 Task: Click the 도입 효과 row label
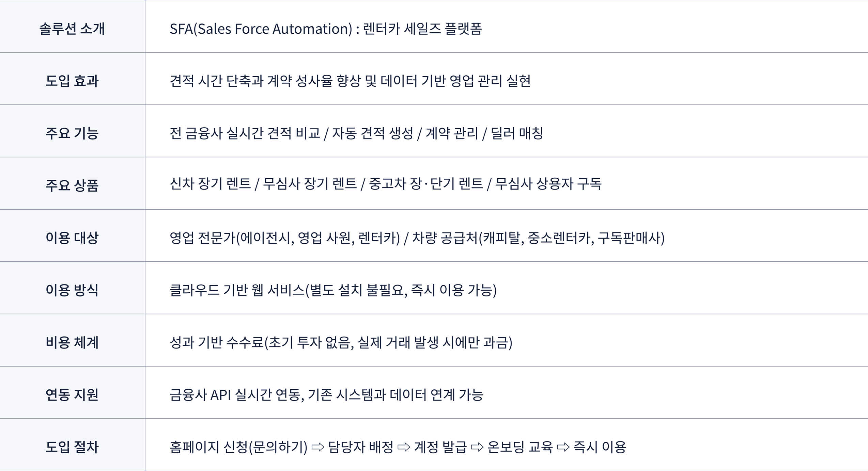coord(72,81)
